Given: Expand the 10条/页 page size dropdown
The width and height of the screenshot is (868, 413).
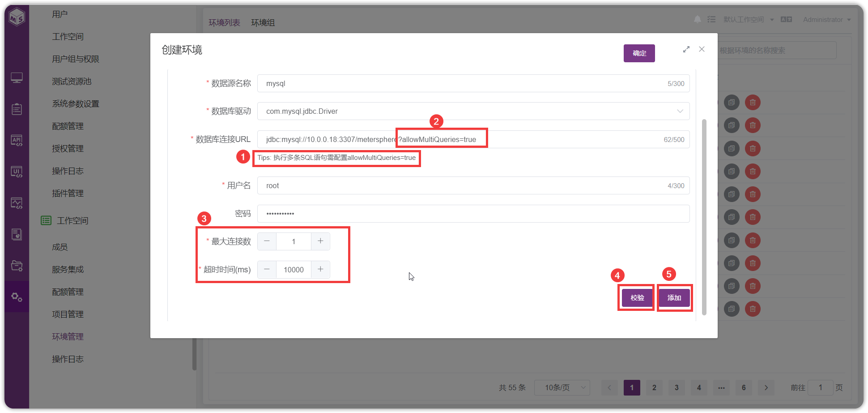Looking at the screenshot, I should pos(562,387).
